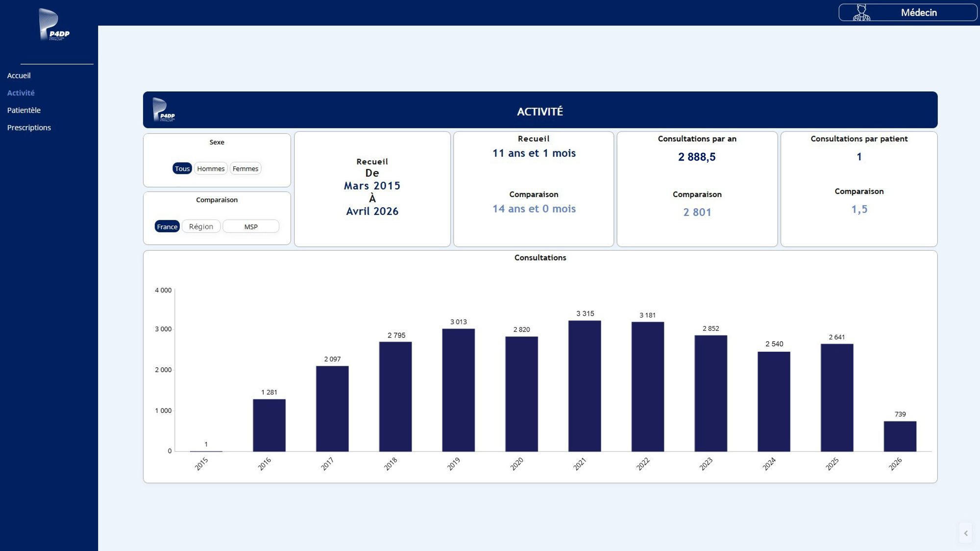Select the Hommes sex filter

[x=211, y=168]
